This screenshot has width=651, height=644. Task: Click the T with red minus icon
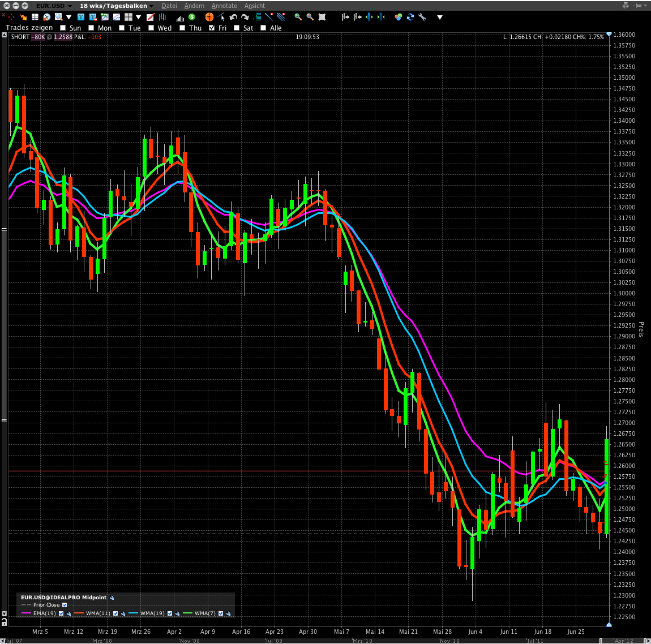(93, 17)
